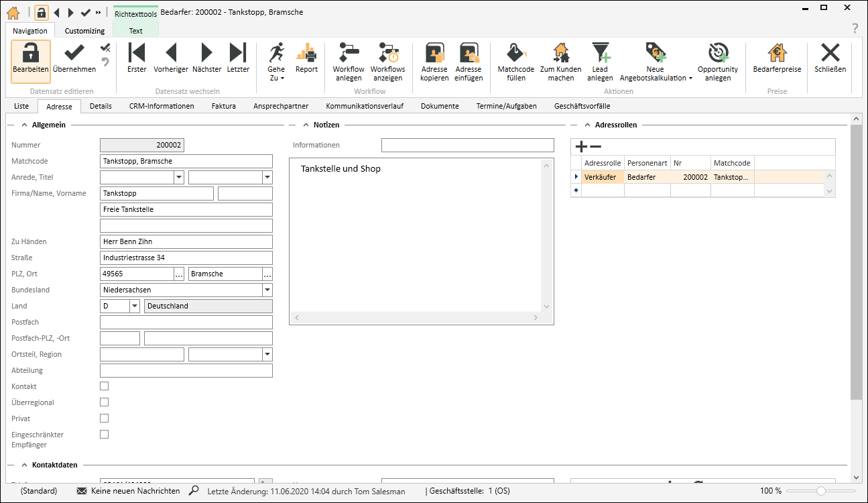
Task: Click the Bearbeiten lock icon
Action: (30, 54)
